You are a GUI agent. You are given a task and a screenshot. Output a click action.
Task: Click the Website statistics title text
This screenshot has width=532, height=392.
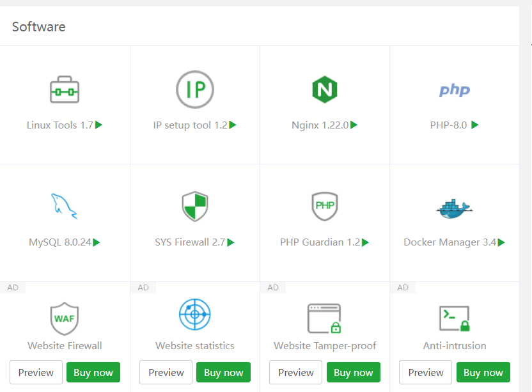coord(195,346)
